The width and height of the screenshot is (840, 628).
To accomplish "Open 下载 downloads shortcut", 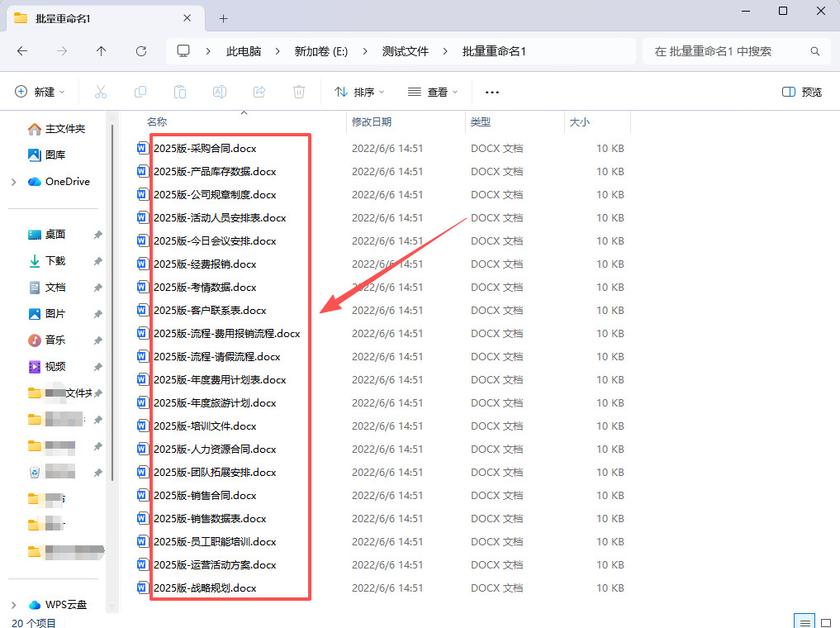I will point(47,261).
